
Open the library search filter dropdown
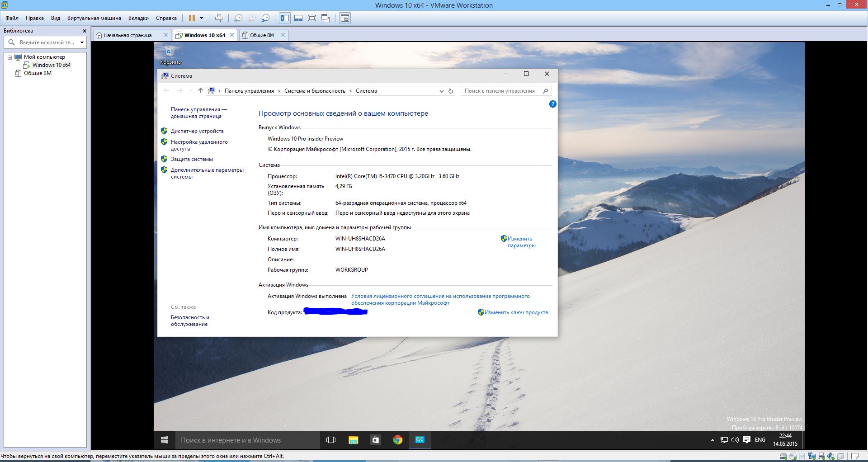click(82, 42)
